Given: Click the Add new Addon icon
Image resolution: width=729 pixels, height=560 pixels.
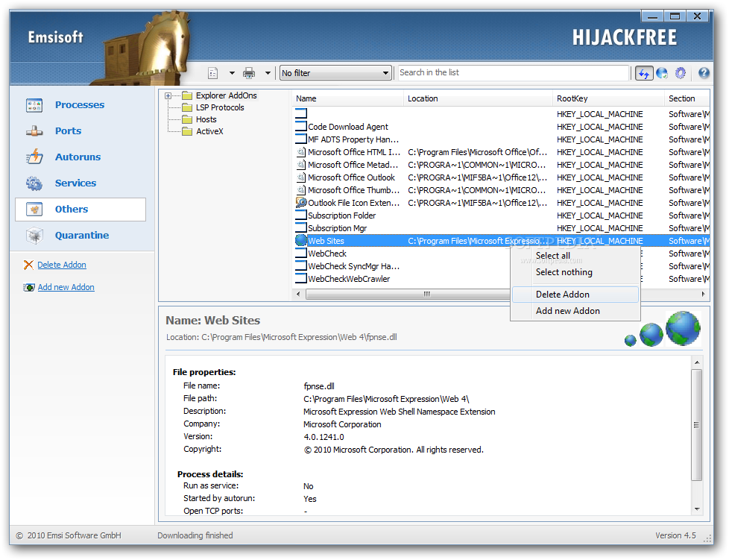Looking at the screenshot, I should coord(29,287).
